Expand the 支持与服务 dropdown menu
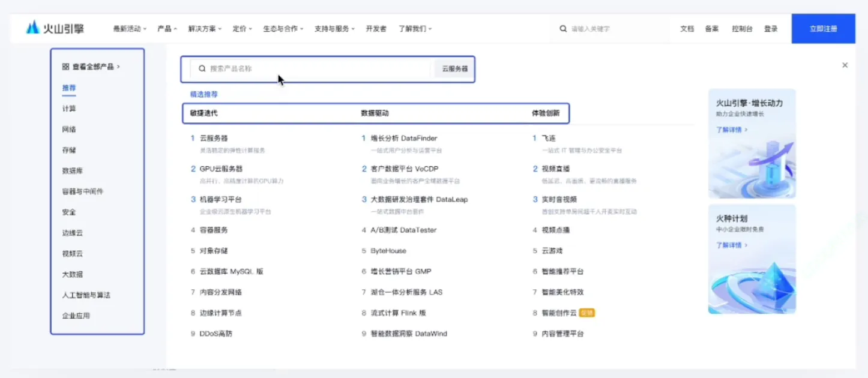The image size is (868, 378). point(335,28)
